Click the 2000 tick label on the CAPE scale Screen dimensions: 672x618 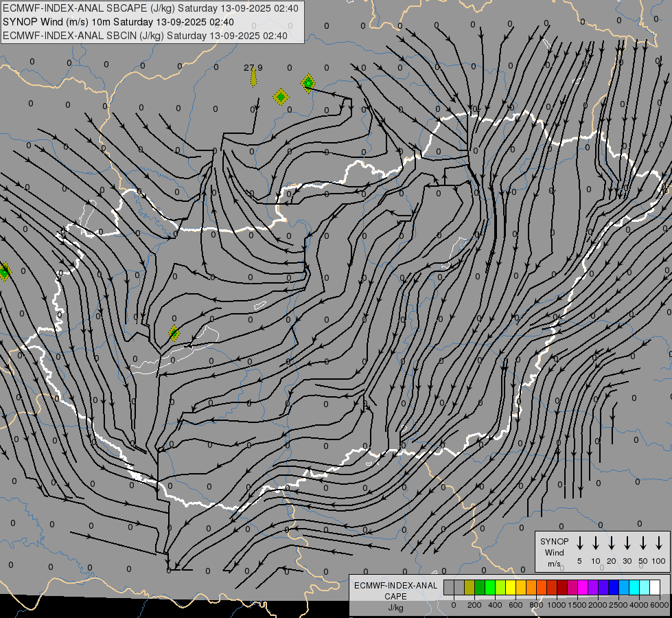click(598, 605)
